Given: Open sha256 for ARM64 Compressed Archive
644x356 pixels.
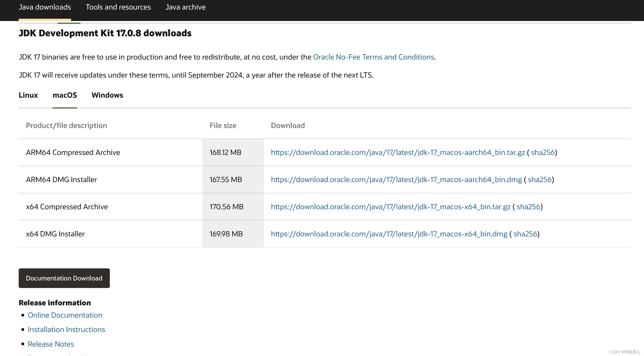Looking at the screenshot, I should tap(543, 152).
